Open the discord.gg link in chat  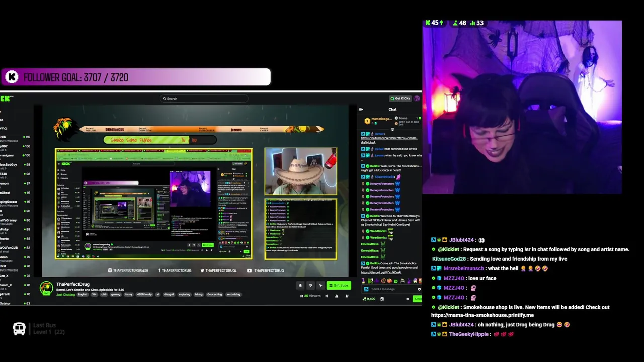[x=381, y=272]
